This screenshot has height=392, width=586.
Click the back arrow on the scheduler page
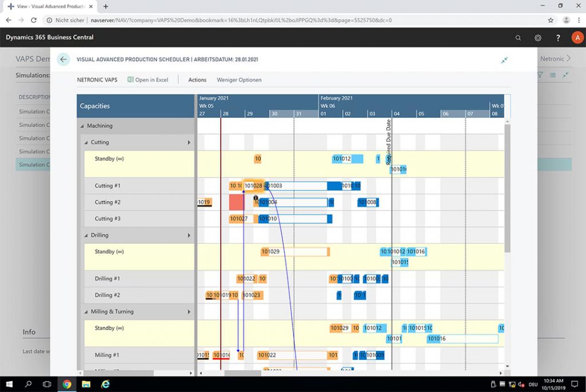[x=63, y=59]
